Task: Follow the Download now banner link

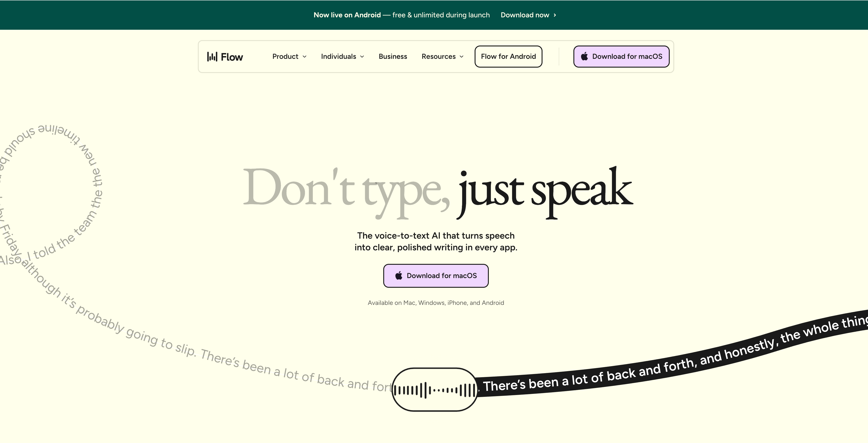Action: [x=525, y=15]
